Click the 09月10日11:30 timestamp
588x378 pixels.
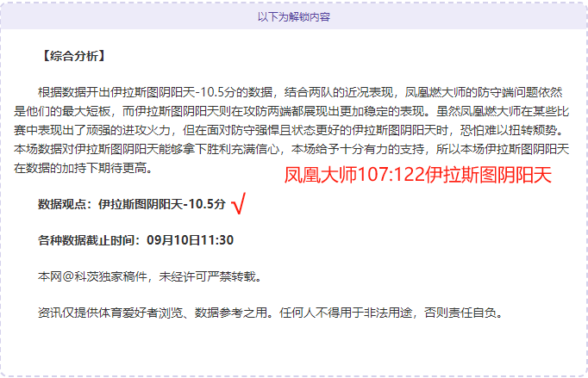(x=191, y=240)
